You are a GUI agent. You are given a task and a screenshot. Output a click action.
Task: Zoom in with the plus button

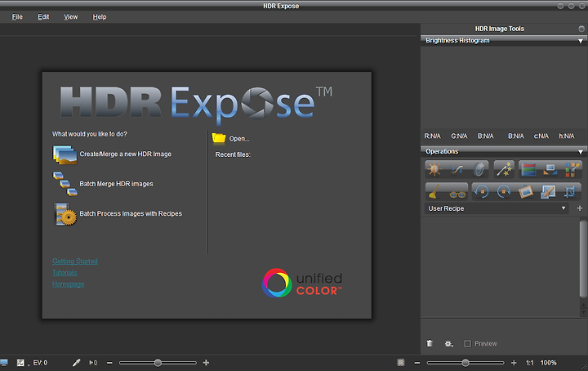click(514, 363)
